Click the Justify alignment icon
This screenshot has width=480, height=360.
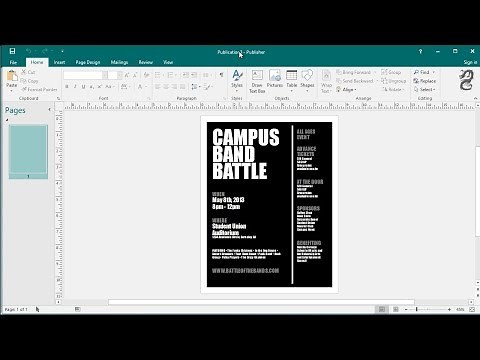click(x=182, y=87)
